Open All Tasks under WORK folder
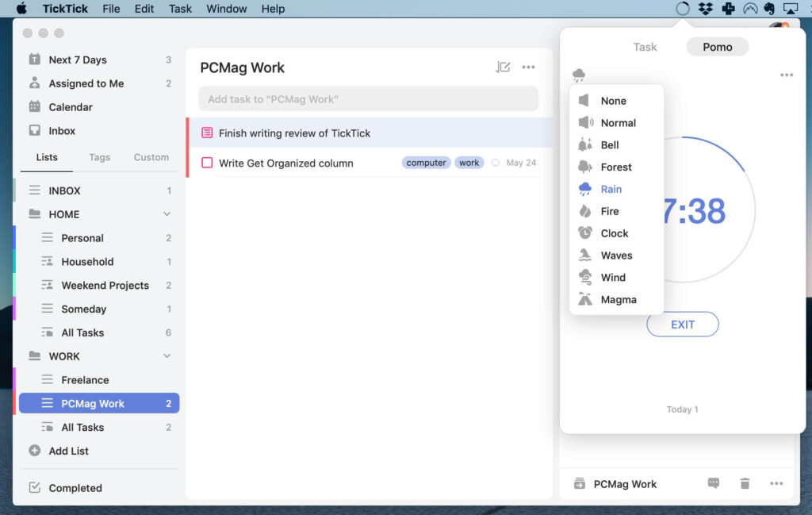This screenshot has width=812, height=515. [x=99, y=428]
